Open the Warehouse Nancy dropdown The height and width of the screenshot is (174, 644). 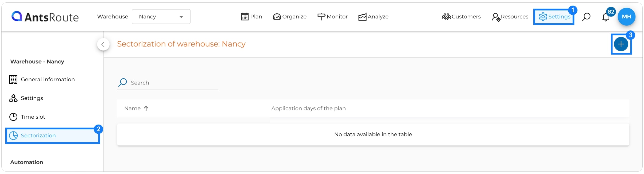click(161, 17)
